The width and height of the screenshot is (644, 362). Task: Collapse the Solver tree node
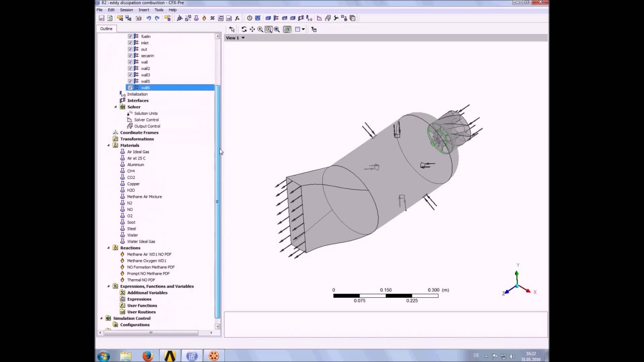click(x=116, y=107)
